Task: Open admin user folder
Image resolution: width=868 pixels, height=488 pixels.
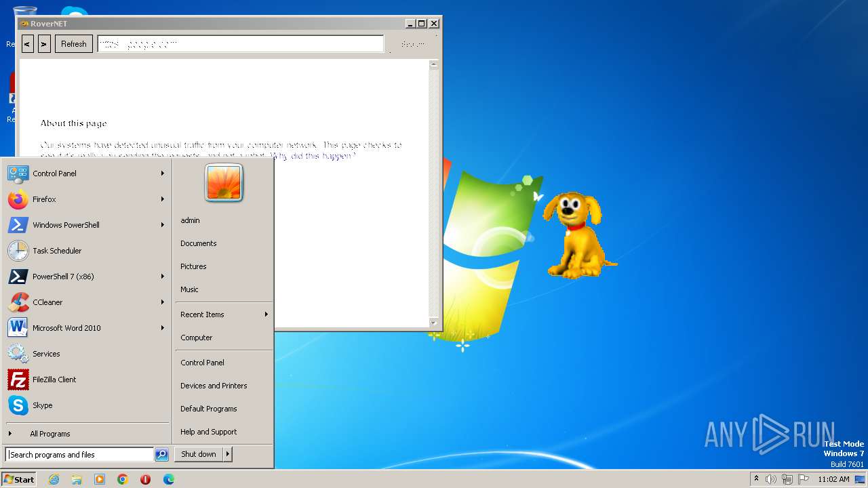Action: tap(224, 220)
